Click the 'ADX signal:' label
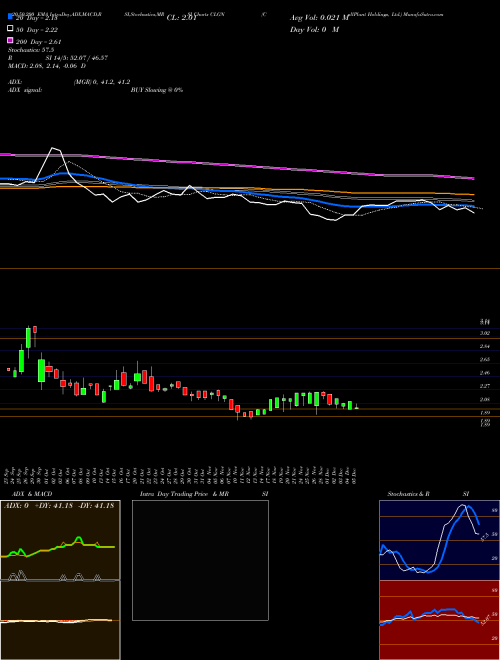 click(25, 90)
